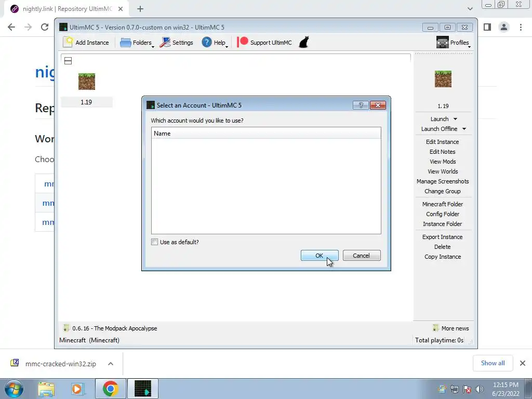Open the Instance Folder

point(443,223)
